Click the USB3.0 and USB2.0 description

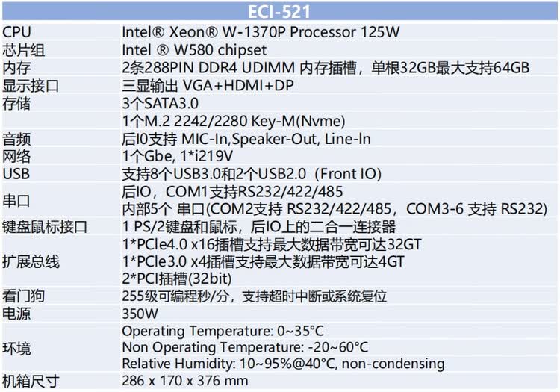[x=252, y=175]
